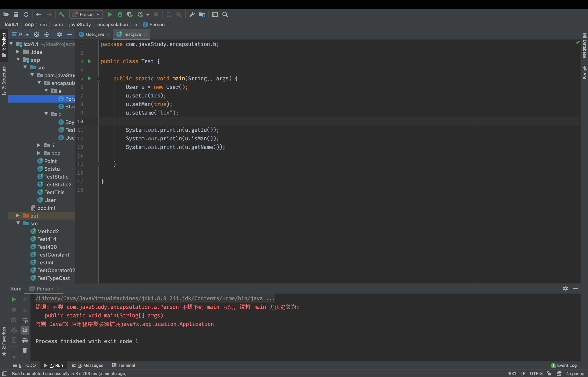Switch to the User.java editor tab
Viewport: 588px width, 377px height.
(95, 34)
